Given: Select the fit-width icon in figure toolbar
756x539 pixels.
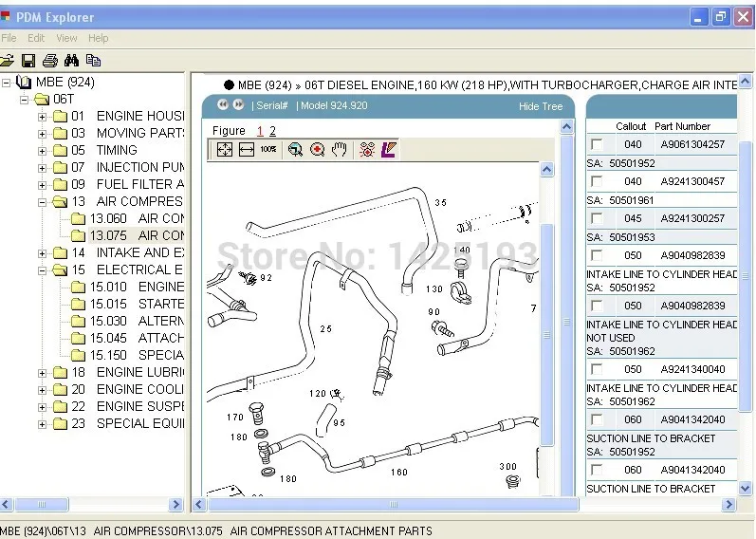Looking at the screenshot, I should coord(246,150).
